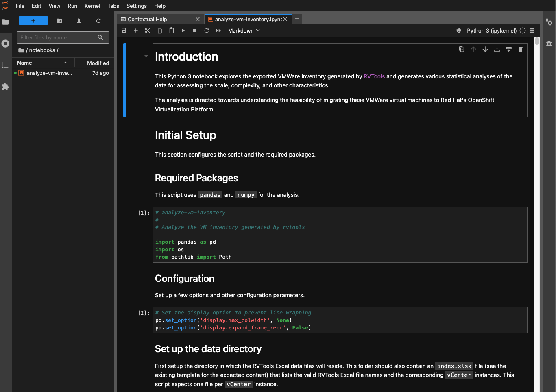
Task: Open the Kernel menu
Action: pyautogui.click(x=92, y=6)
